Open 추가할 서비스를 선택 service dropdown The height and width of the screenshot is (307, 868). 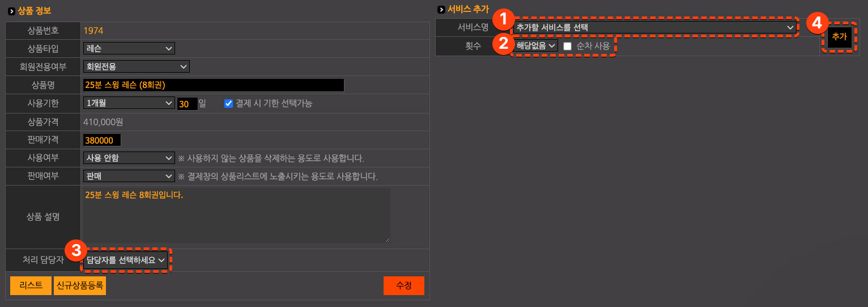[x=655, y=27]
